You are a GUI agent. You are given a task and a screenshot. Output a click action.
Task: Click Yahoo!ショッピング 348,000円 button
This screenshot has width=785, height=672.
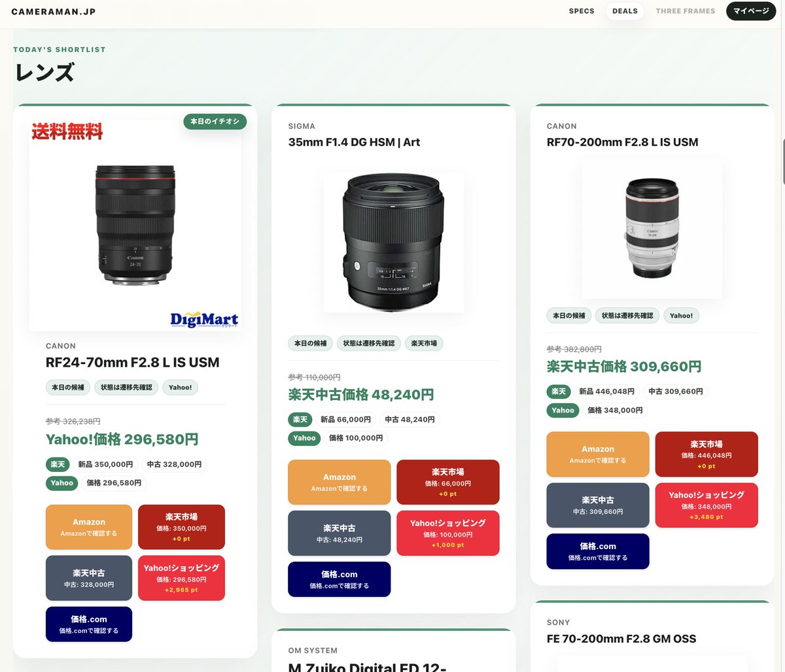(x=706, y=505)
